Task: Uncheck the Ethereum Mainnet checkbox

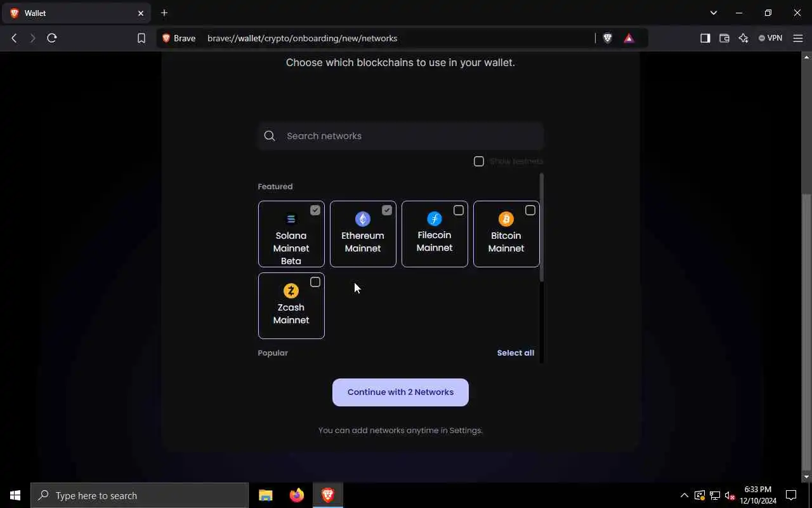Action: click(387, 210)
